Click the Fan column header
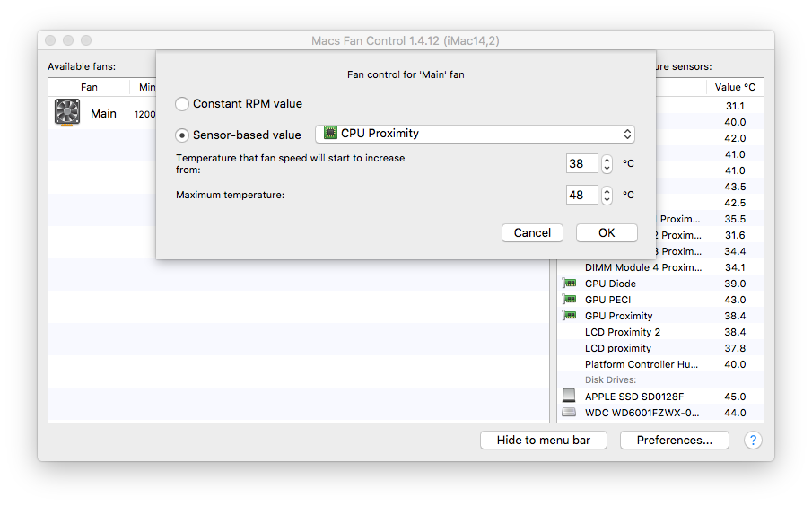 pos(89,87)
